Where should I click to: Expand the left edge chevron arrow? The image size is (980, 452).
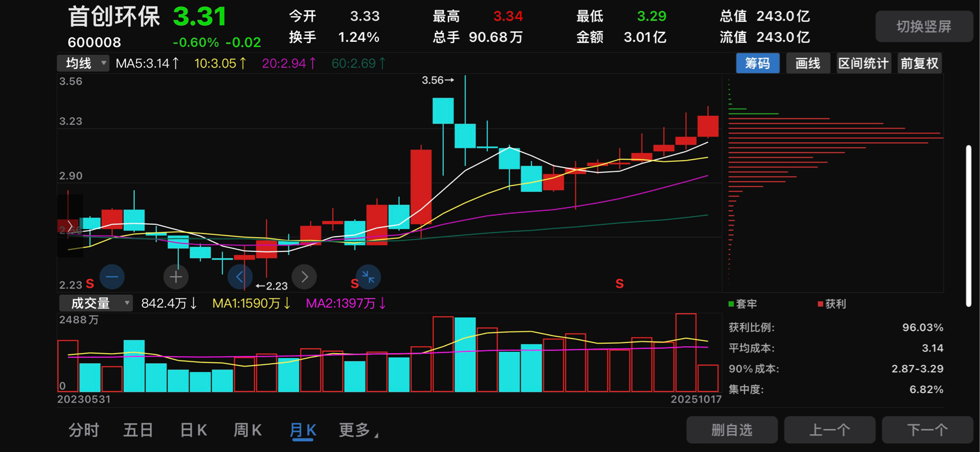(x=69, y=227)
